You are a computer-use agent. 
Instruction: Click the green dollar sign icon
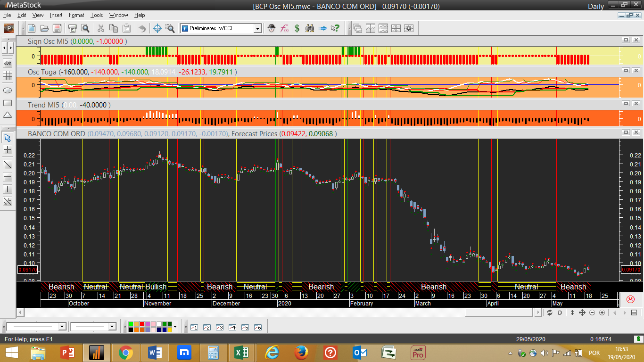[x=297, y=28]
